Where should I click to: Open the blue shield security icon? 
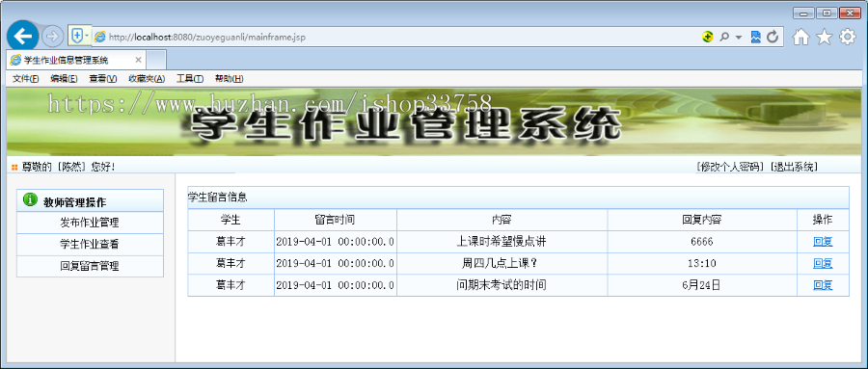[77, 36]
